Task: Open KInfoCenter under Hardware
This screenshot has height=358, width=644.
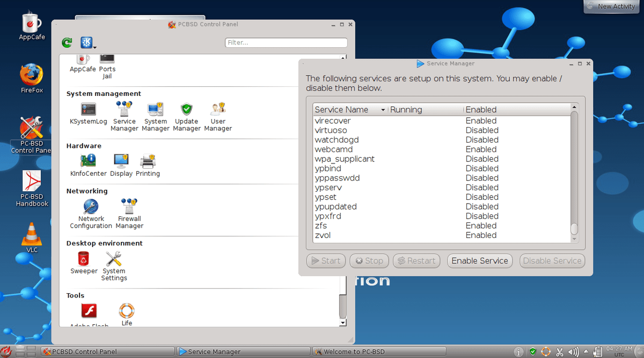Action: pyautogui.click(x=88, y=166)
